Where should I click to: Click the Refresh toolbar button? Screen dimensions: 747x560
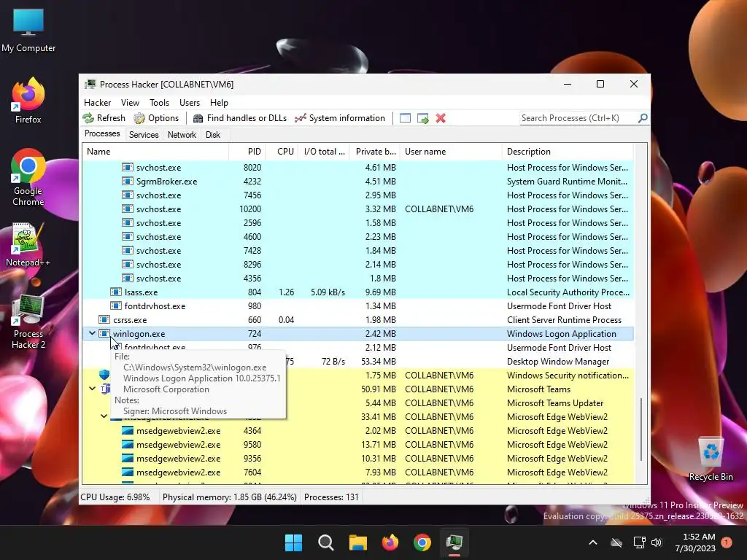104,118
